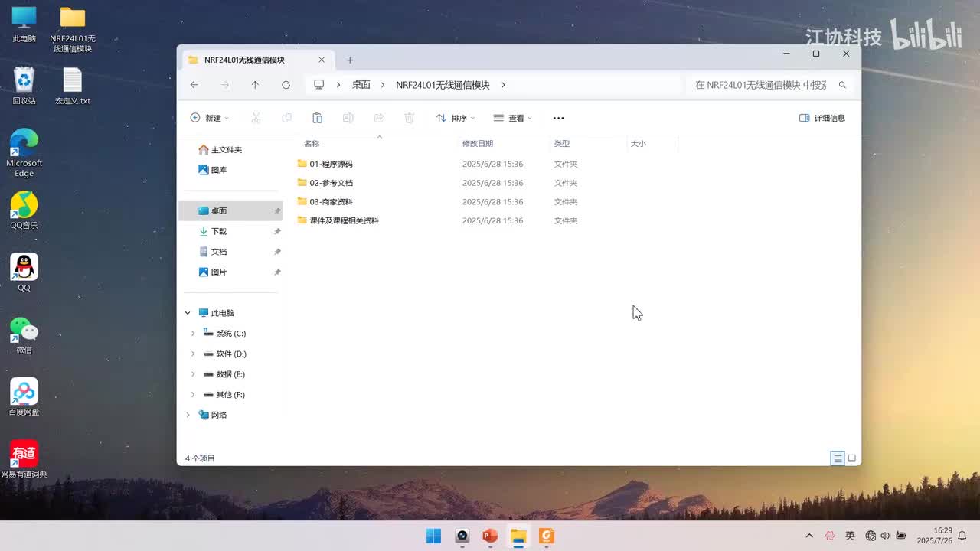The image size is (980, 551).
Task: Click the Copy icon in toolbar
Action: click(x=287, y=118)
